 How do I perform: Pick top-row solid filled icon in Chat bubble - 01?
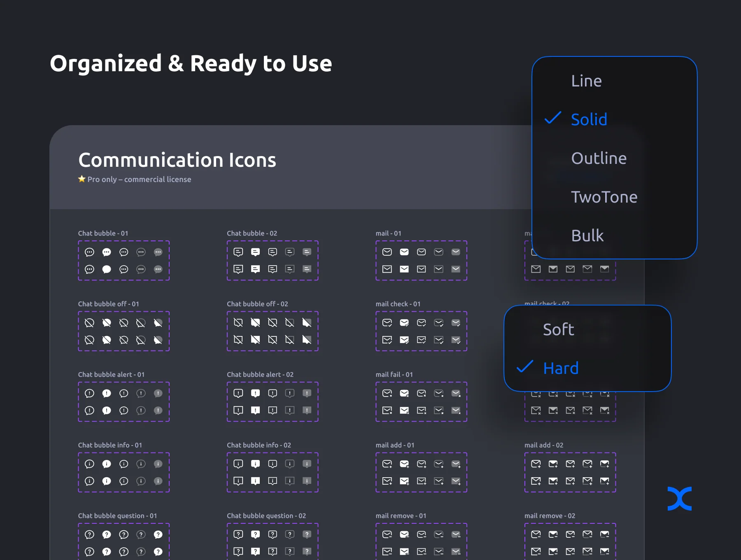(x=107, y=252)
